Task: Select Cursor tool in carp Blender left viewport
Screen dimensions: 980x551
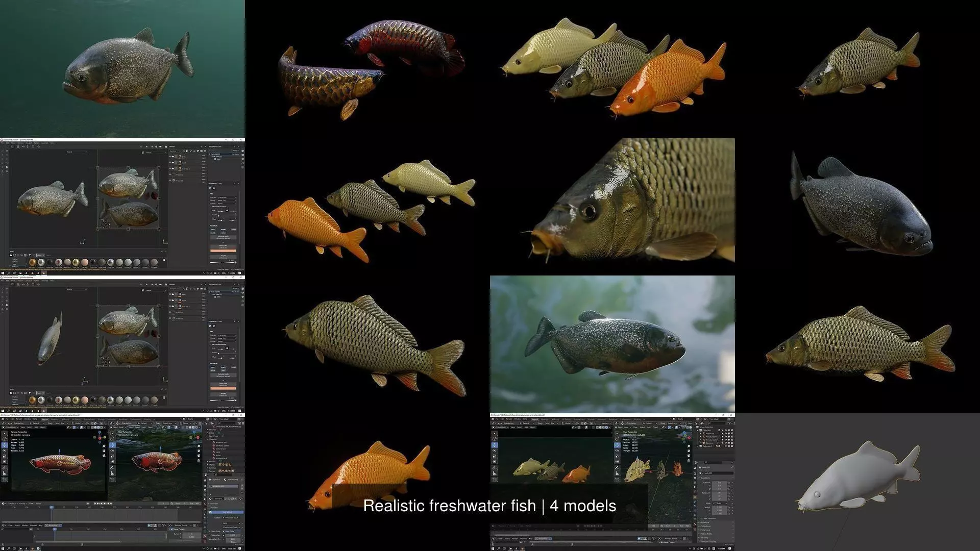Action: tap(494, 438)
